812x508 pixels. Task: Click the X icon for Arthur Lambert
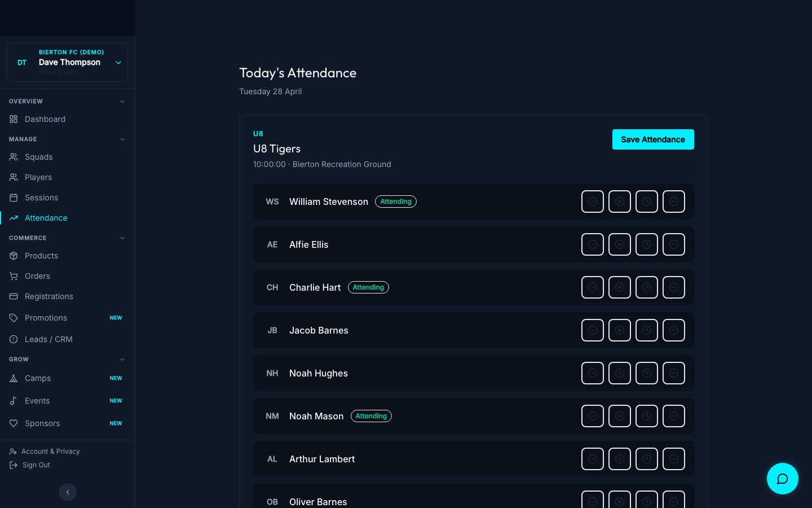[620, 459]
